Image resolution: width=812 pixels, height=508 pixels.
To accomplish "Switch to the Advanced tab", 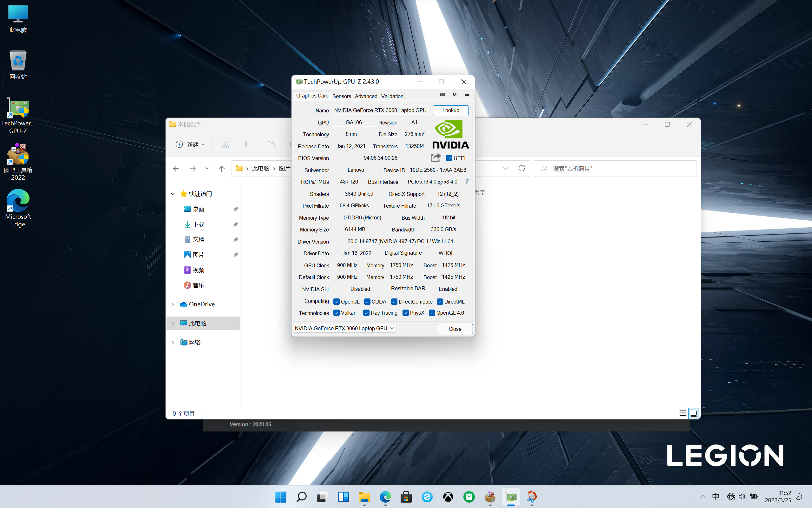I will pyautogui.click(x=366, y=96).
